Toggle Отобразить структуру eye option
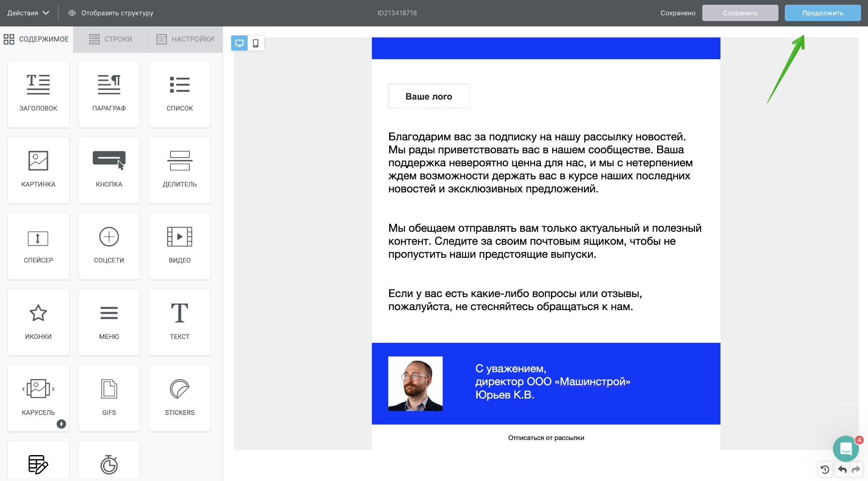Image resolution: width=868 pixels, height=481 pixels. 111,13
